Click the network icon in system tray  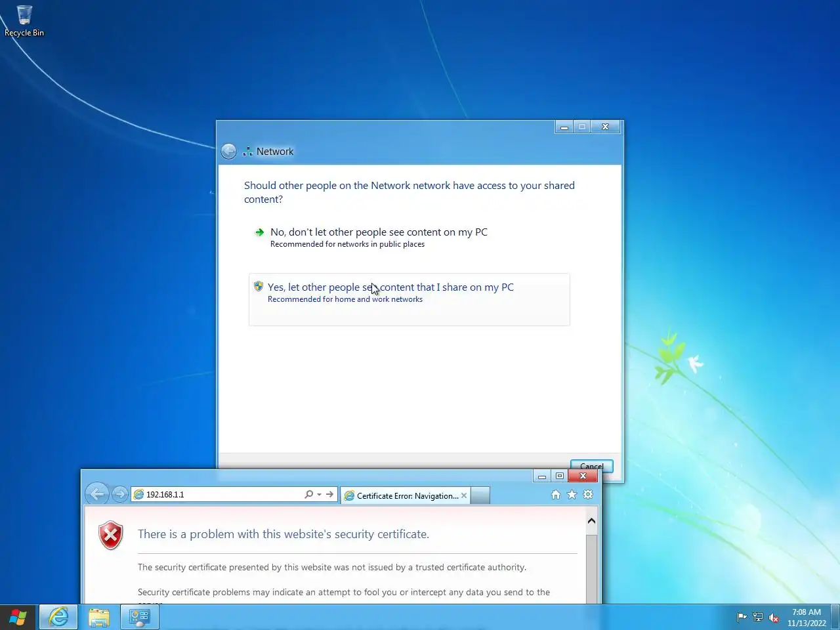(x=758, y=617)
